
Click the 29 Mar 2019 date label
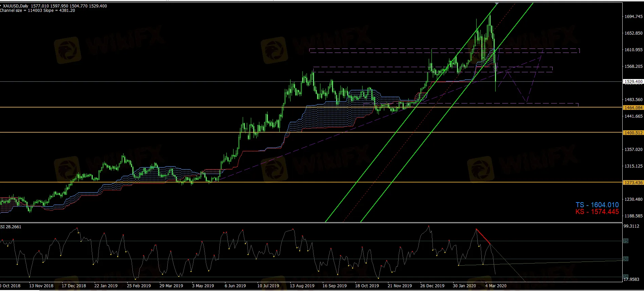pos(171,286)
